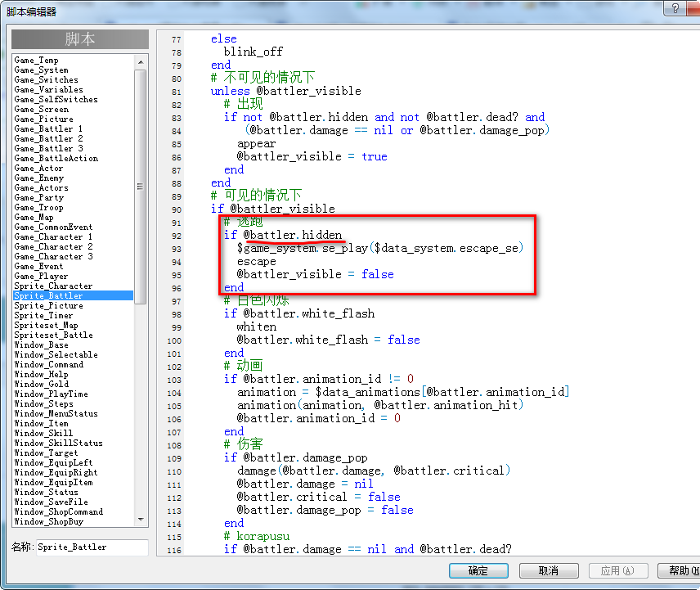Click the 确定 confirm button
This screenshot has height=590, width=700.
coord(478,570)
